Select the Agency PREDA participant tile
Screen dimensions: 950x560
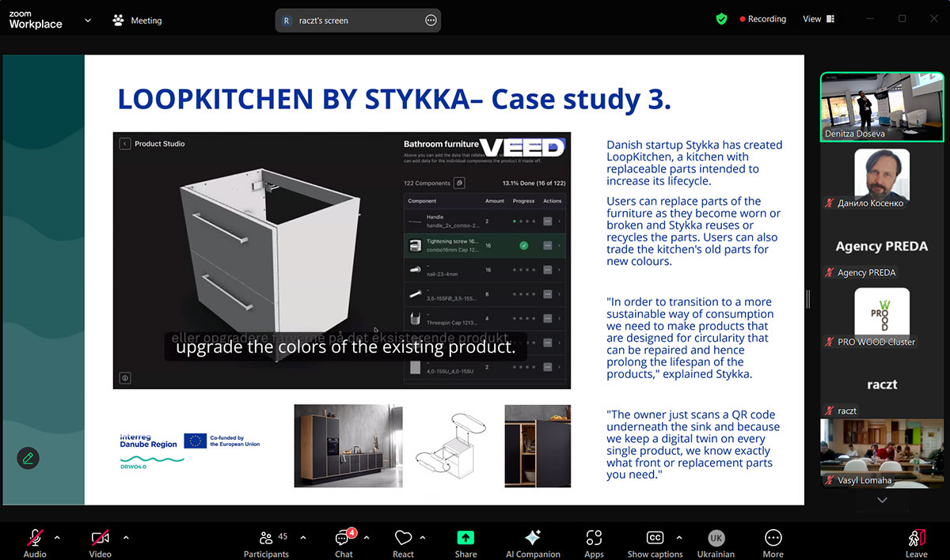(882, 245)
